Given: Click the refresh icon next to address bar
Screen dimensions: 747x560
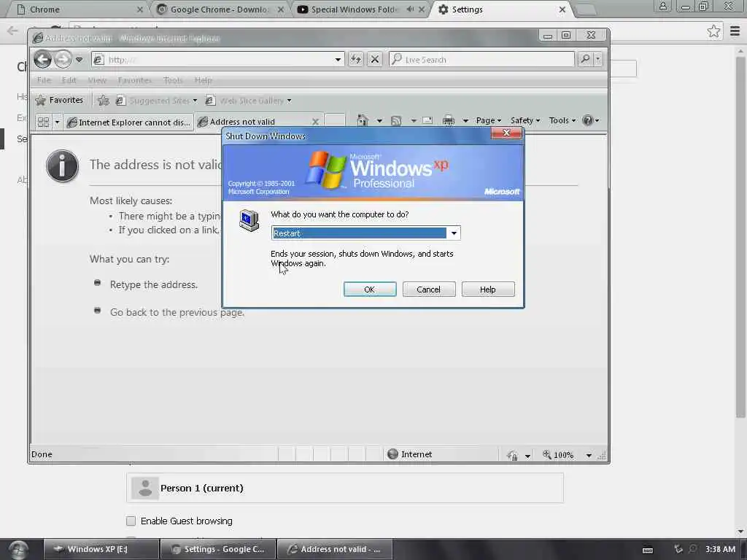Looking at the screenshot, I should click(356, 60).
